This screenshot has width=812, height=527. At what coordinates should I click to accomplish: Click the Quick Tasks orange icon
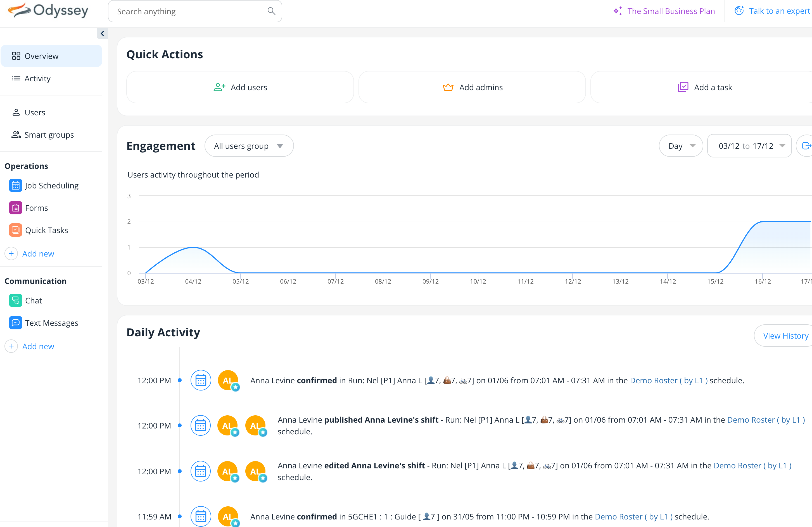[x=15, y=230]
